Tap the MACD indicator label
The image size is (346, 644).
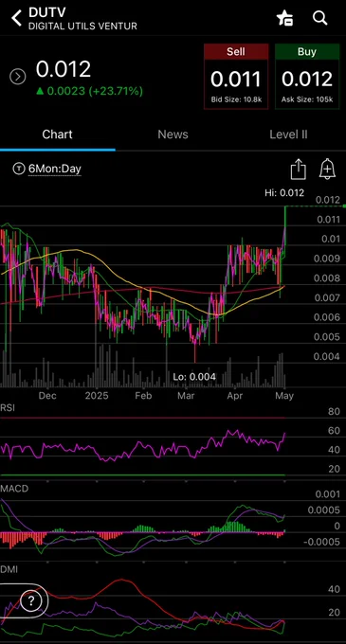point(14,489)
